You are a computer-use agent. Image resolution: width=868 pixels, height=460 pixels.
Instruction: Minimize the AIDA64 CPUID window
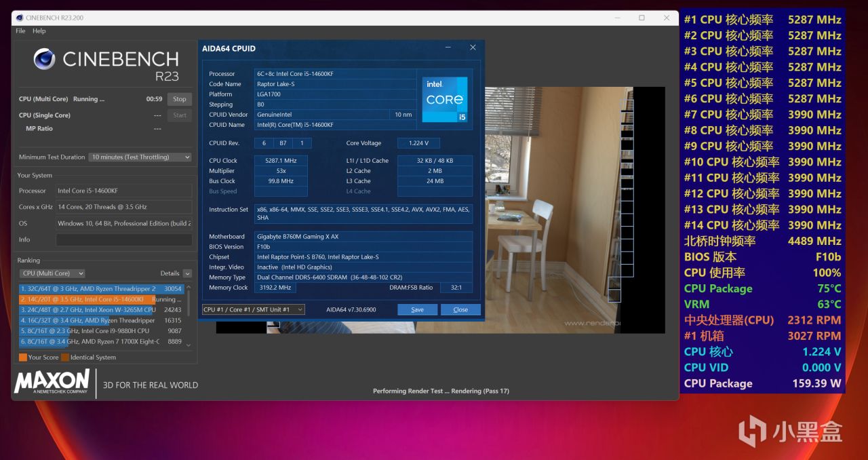point(448,47)
